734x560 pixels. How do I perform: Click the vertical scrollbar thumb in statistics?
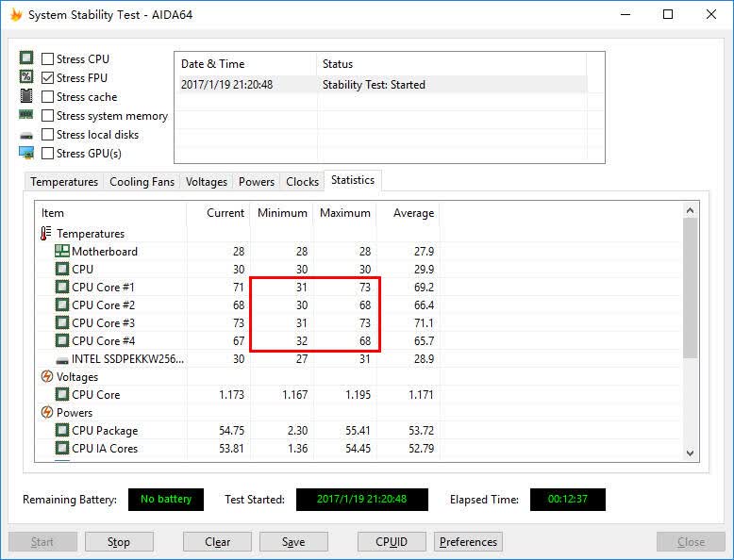pos(690,288)
